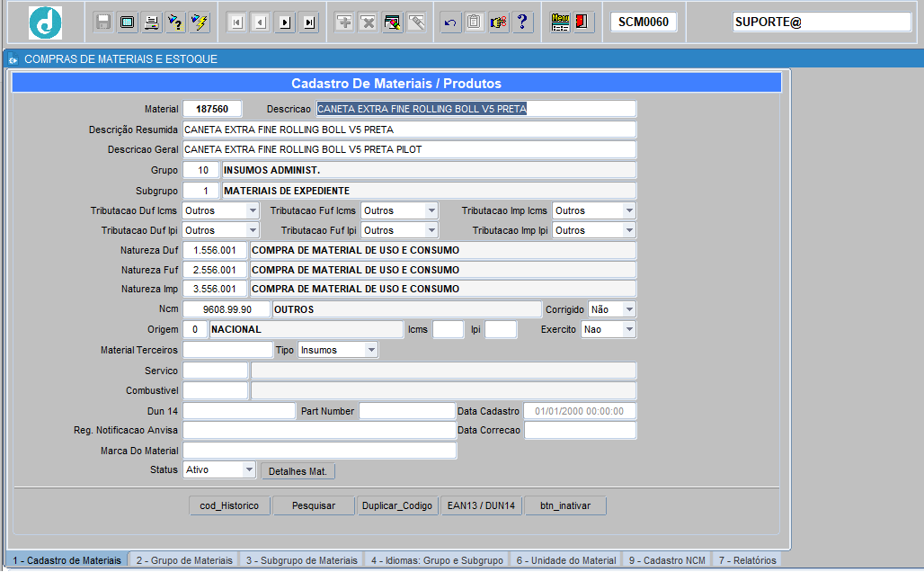Click the EAN13 / DUN14 button

(x=481, y=505)
